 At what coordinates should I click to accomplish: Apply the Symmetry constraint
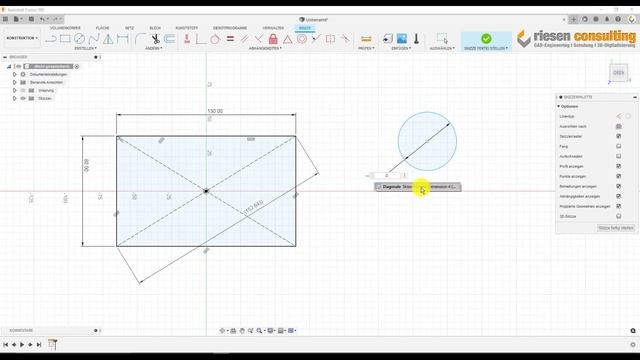coord(331,39)
